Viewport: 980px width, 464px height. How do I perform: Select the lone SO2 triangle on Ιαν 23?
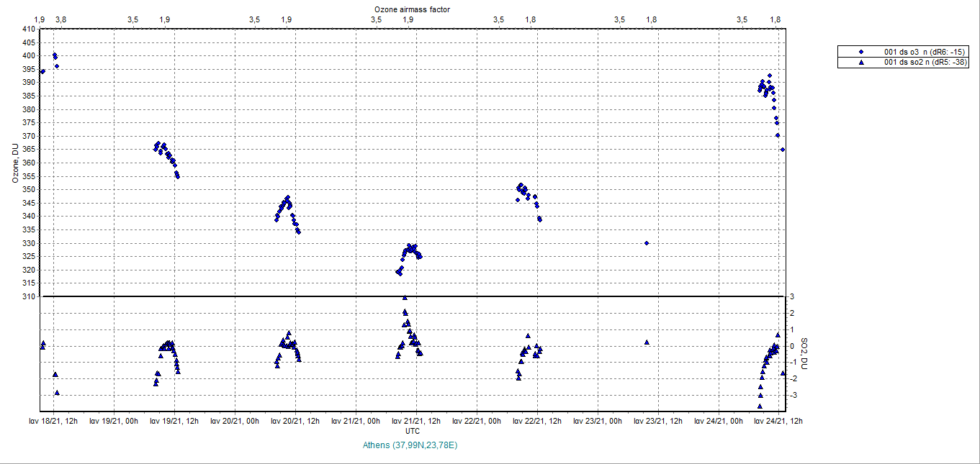[x=647, y=342]
